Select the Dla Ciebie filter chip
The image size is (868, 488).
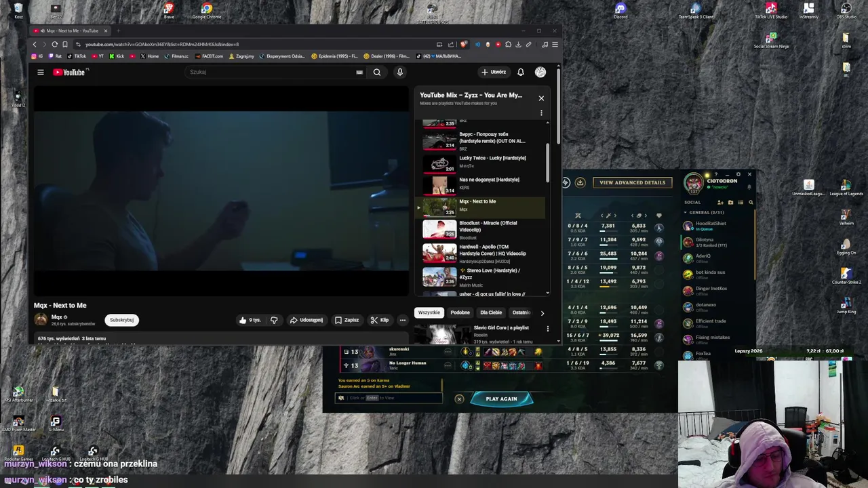click(x=491, y=312)
